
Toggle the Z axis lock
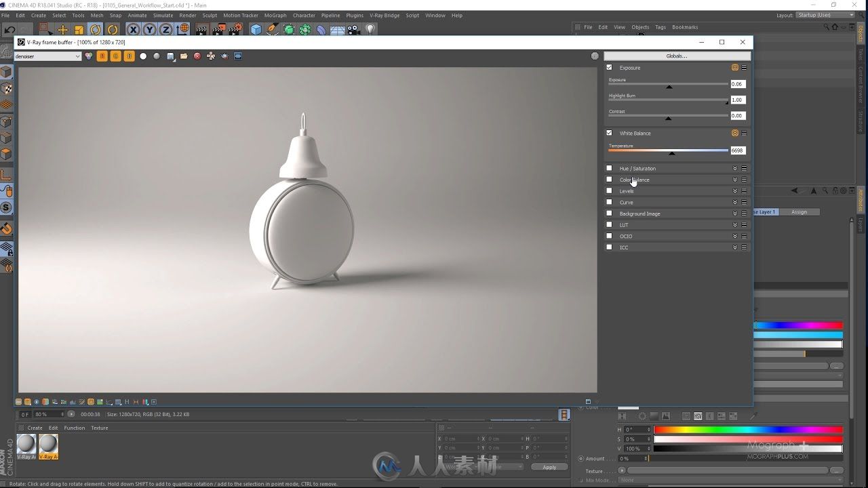[x=166, y=29]
